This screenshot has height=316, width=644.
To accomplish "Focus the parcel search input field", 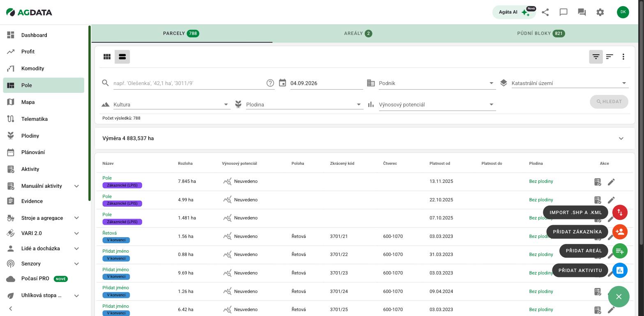I will tap(189, 83).
